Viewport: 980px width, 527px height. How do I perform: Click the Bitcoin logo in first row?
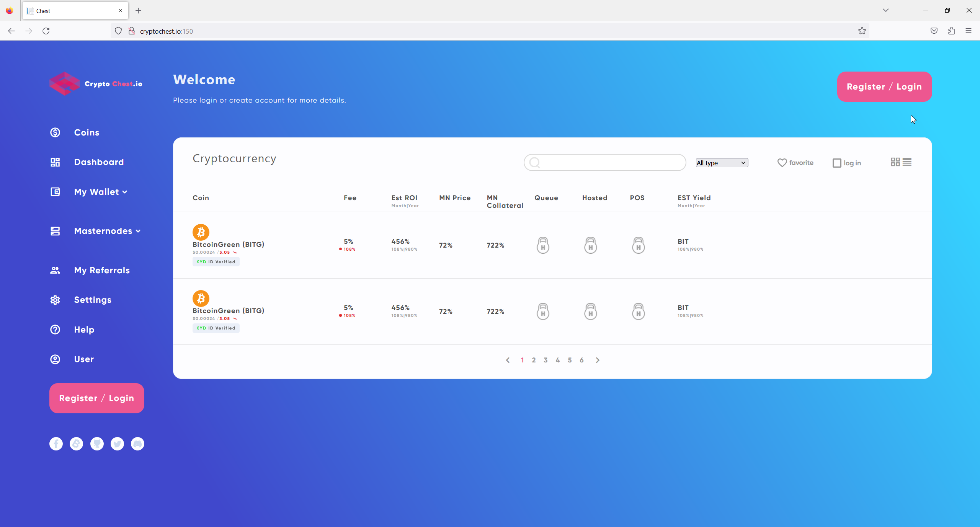click(201, 232)
